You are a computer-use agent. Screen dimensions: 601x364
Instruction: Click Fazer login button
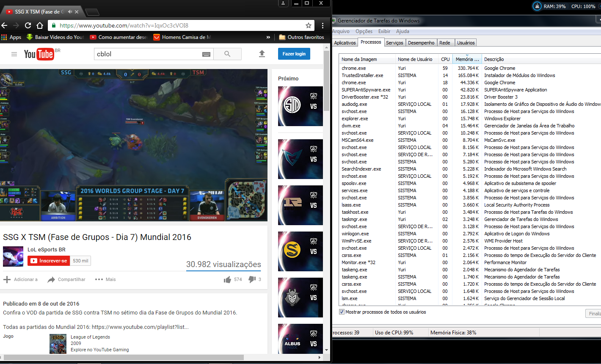tap(294, 54)
